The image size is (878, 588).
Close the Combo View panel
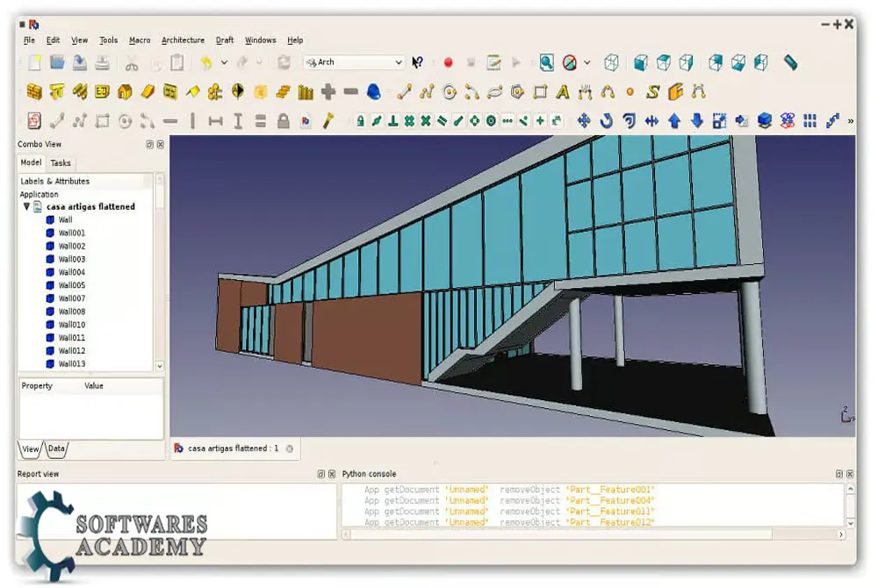point(161,144)
